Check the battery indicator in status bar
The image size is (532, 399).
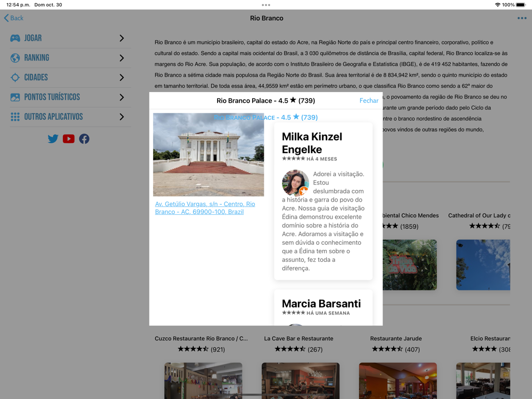point(521,5)
